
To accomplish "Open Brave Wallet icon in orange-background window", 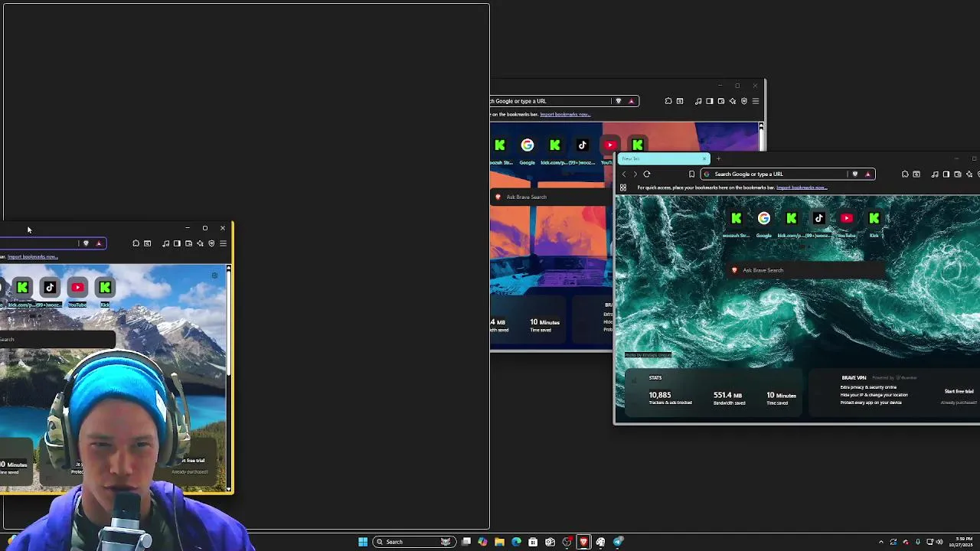I will click(x=721, y=101).
